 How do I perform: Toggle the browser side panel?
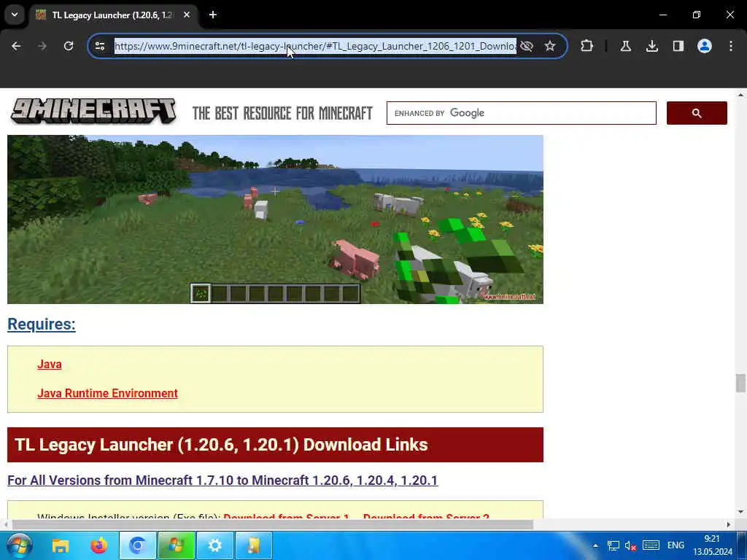[x=678, y=46]
